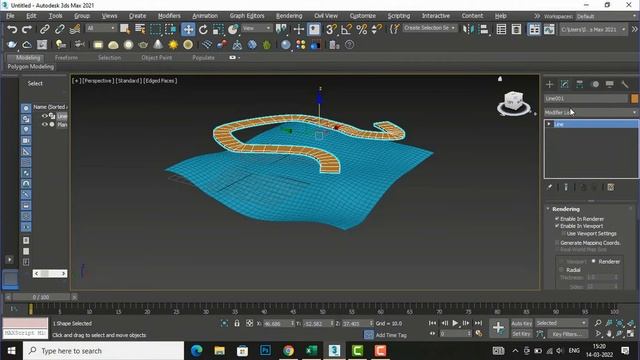Click the Line001 object name field

[x=586, y=98]
